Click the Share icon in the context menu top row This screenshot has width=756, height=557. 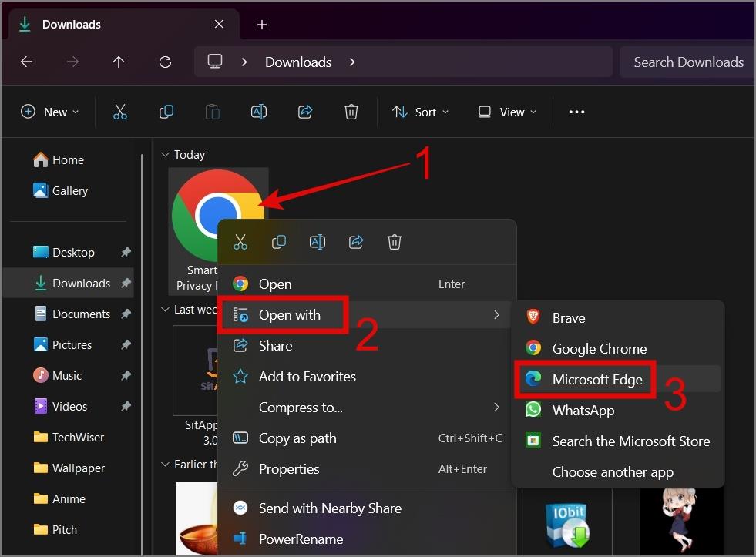(x=356, y=242)
